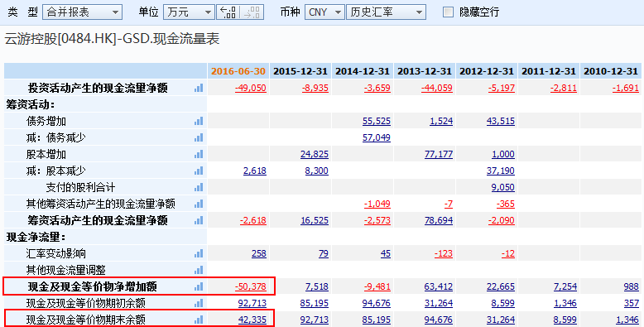Open the -50,378 net cash increase value

click(x=251, y=286)
